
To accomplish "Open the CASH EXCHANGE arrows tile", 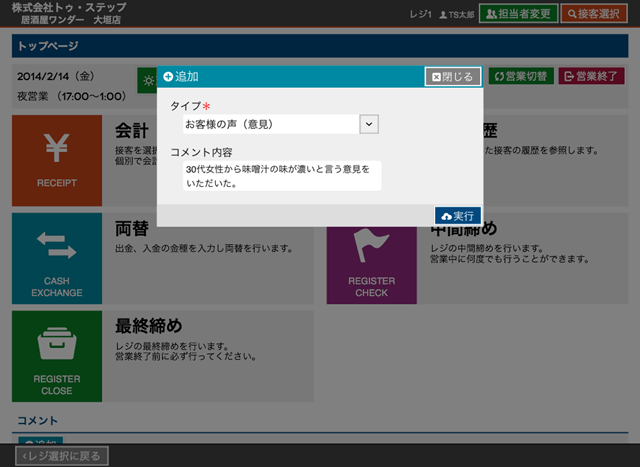I will pos(56,258).
